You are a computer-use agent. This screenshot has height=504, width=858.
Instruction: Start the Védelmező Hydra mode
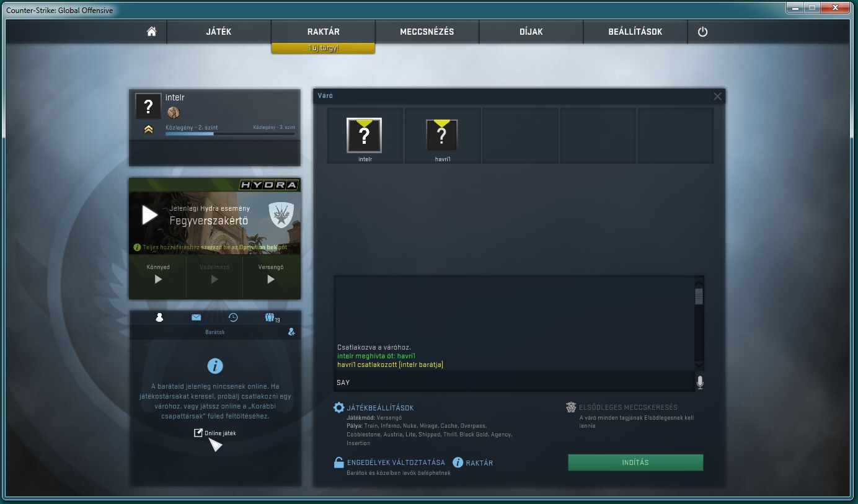pyautogui.click(x=214, y=279)
